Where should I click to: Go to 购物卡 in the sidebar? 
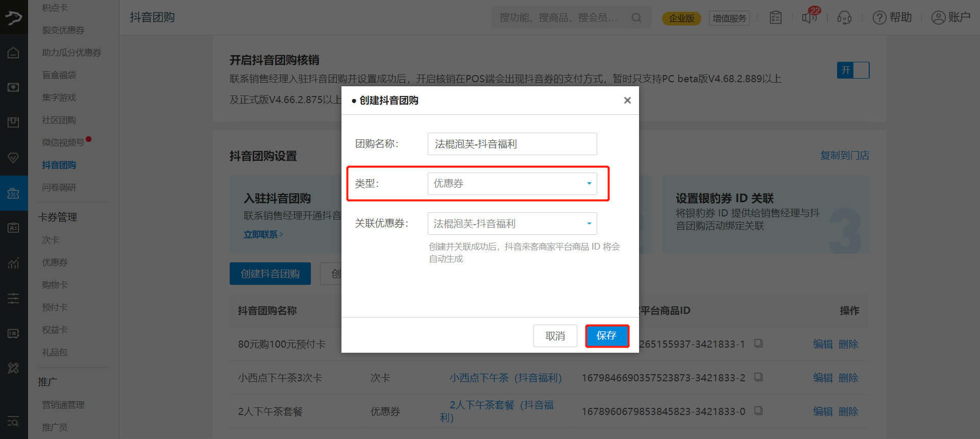click(55, 285)
